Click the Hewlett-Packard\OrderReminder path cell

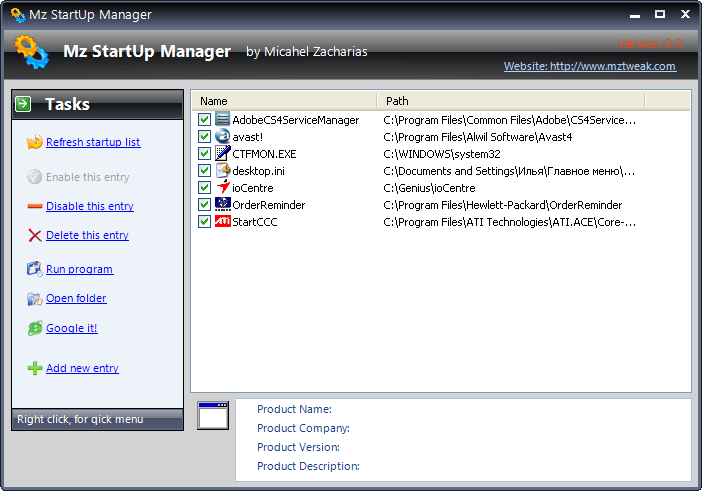[x=503, y=205]
